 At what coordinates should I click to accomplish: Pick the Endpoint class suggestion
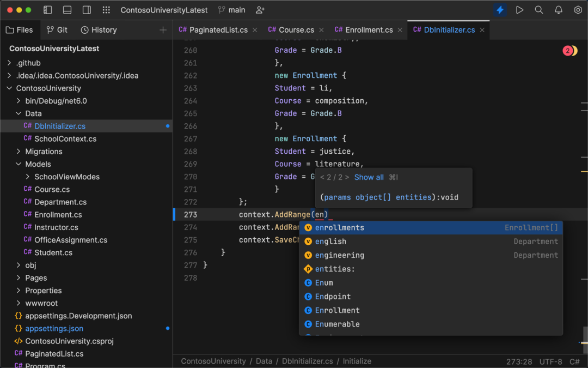pyautogui.click(x=431, y=297)
